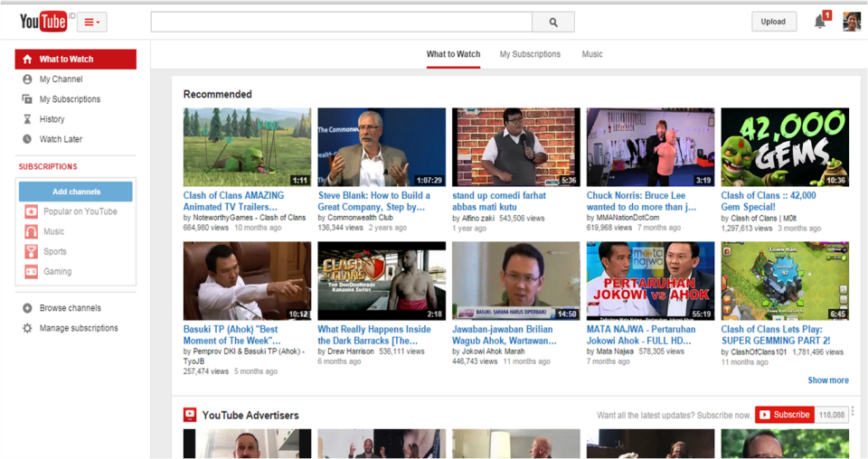Open ClashOfClans101 channel link

click(759, 351)
